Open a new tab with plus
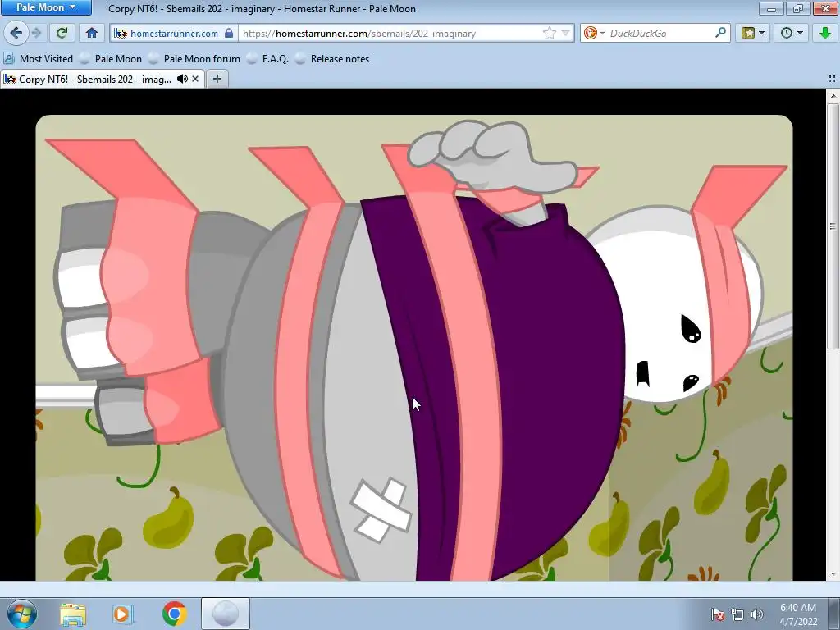 [x=217, y=79]
